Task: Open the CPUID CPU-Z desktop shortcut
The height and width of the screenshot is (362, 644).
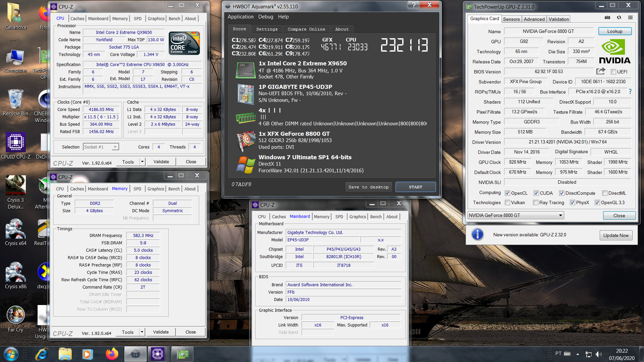Action: [x=15, y=146]
